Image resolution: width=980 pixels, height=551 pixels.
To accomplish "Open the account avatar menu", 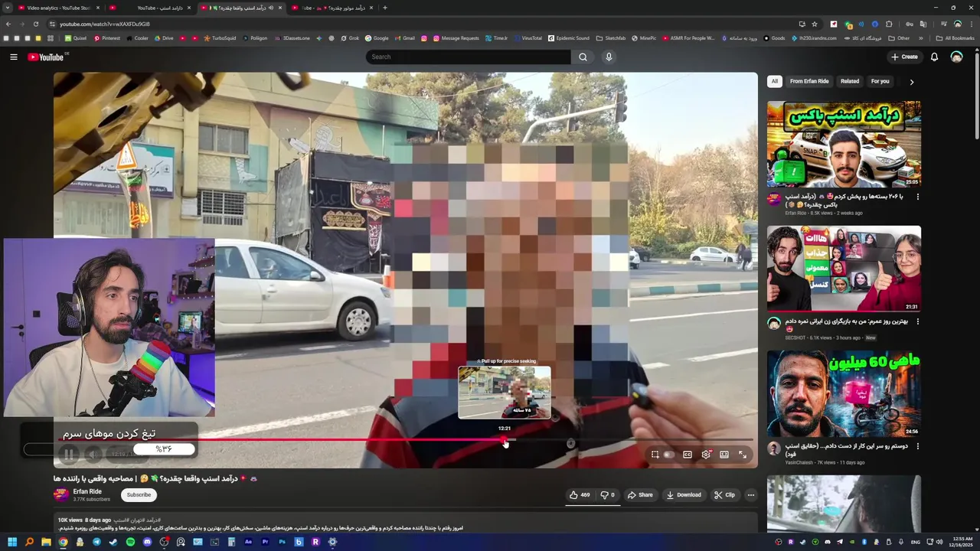I will pyautogui.click(x=956, y=57).
